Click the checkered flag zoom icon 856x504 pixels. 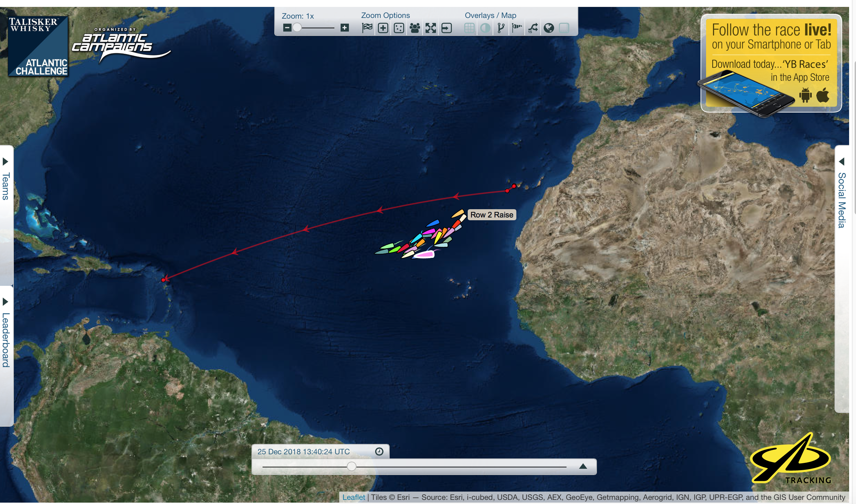pyautogui.click(x=367, y=28)
